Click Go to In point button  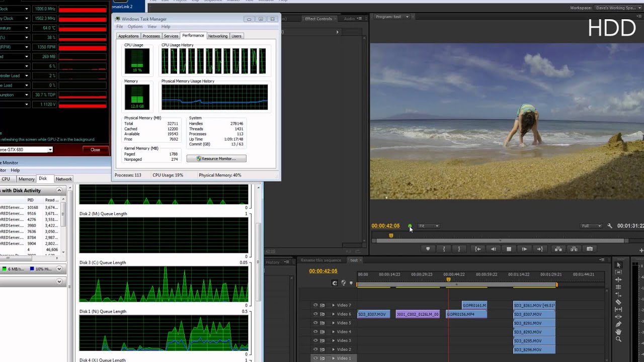tap(478, 249)
